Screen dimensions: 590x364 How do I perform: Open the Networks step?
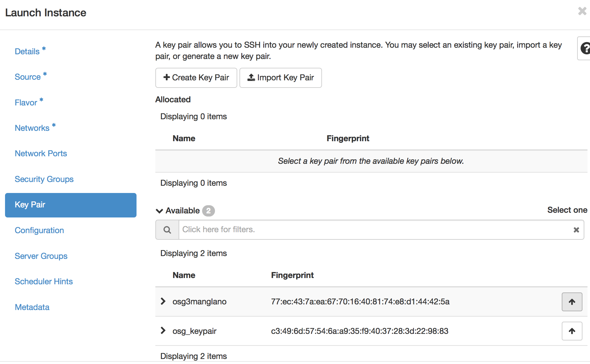tap(32, 128)
